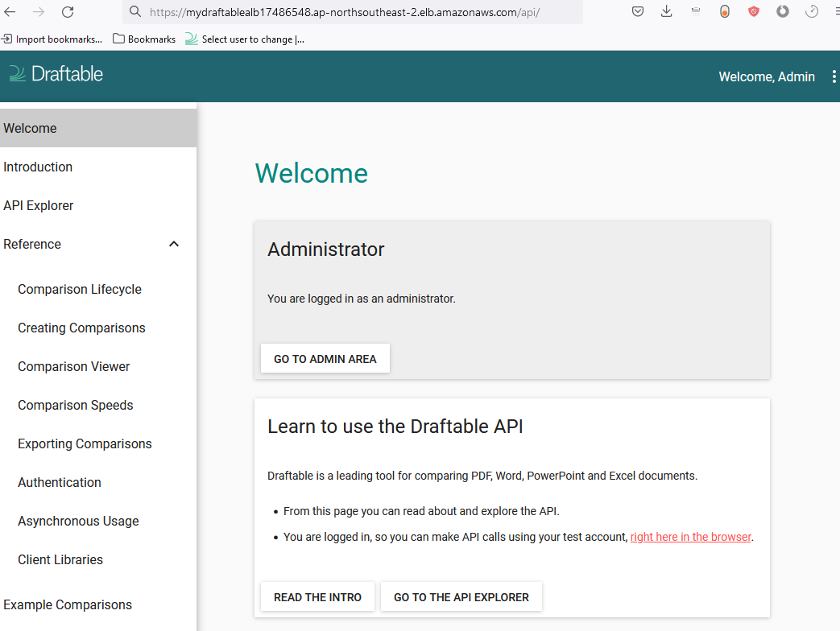840x631 pixels.
Task: Click the orange toggle-style extension icon
Action: [x=725, y=11]
